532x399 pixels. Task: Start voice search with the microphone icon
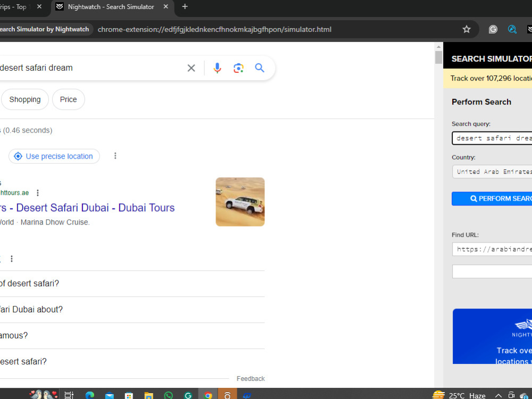point(217,68)
